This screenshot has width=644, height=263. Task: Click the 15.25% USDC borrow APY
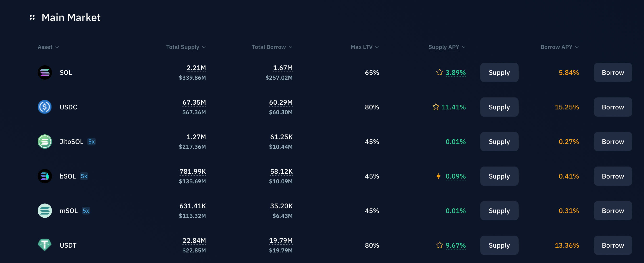pyautogui.click(x=567, y=107)
